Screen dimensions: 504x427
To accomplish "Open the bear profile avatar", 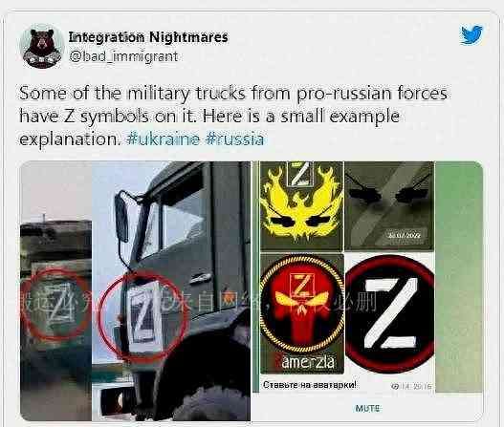I will click(42, 47).
